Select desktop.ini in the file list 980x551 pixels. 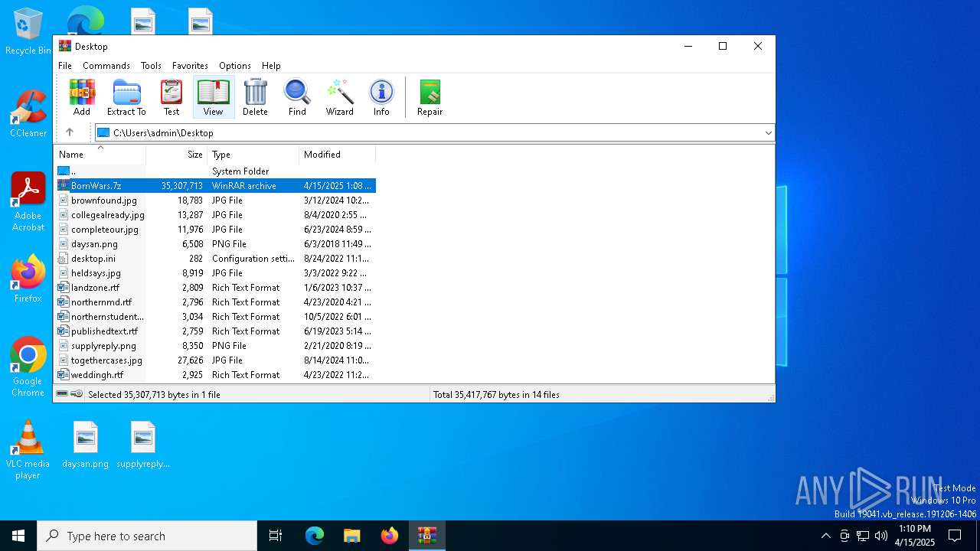point(215,259)
